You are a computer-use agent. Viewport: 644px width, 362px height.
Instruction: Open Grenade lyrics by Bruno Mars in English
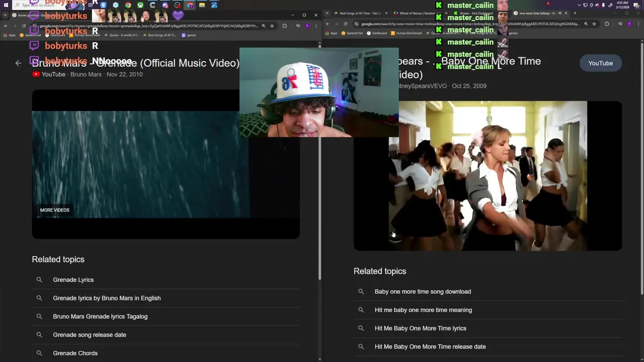107,298
